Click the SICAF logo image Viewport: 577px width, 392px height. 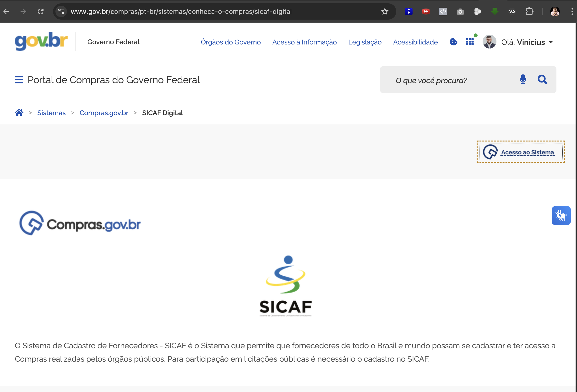click(x=286, y=286)
